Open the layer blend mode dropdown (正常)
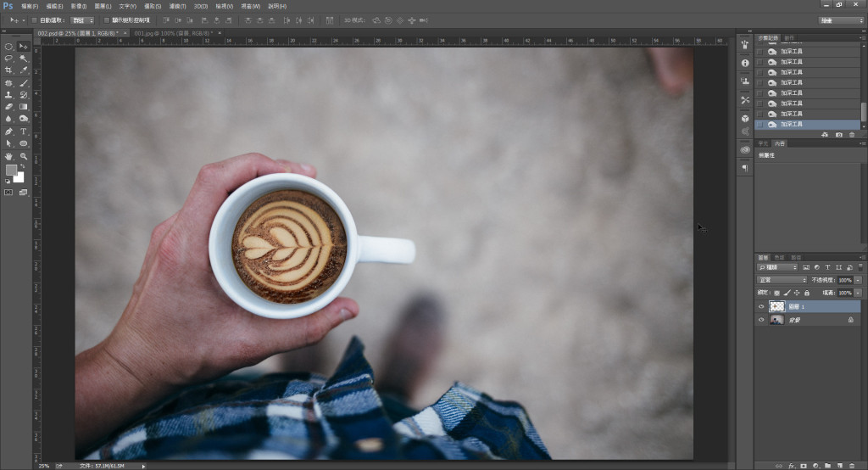The image size is (868, 470). point(782,279)
